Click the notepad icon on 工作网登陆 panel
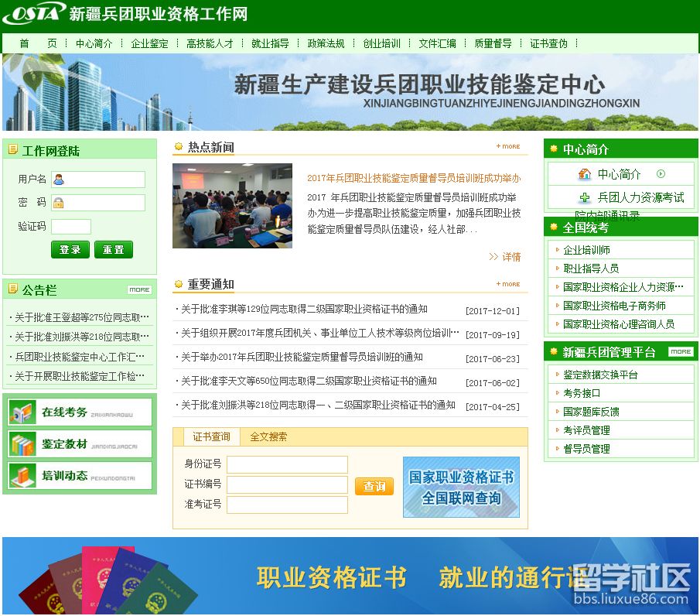Image resolution: width=700 pixels, height=616 pixels. pos(12,149)
